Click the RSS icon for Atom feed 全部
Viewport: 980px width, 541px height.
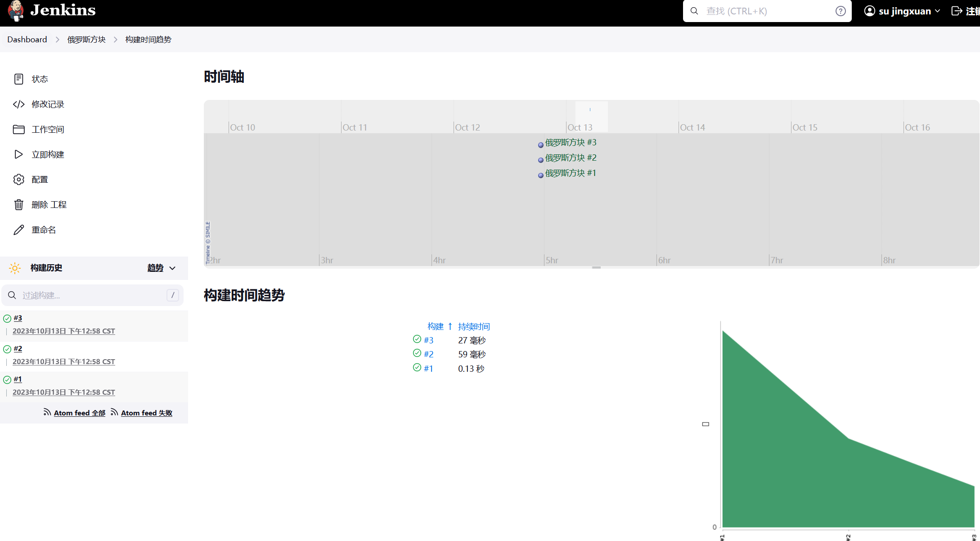[x=47, y=412]
